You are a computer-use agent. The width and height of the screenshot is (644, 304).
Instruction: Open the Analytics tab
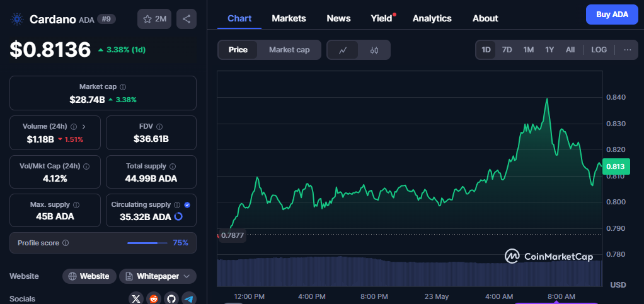[432, 18]
